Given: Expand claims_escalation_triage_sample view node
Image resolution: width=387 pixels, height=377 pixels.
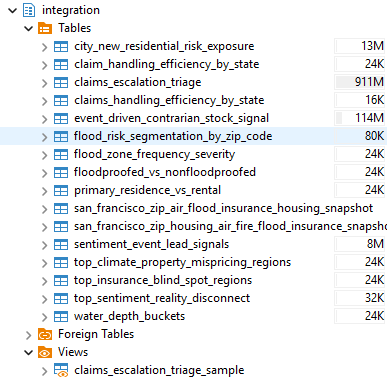Looking at the screenshot, I should pyautogui.click(x=44, y=371).
